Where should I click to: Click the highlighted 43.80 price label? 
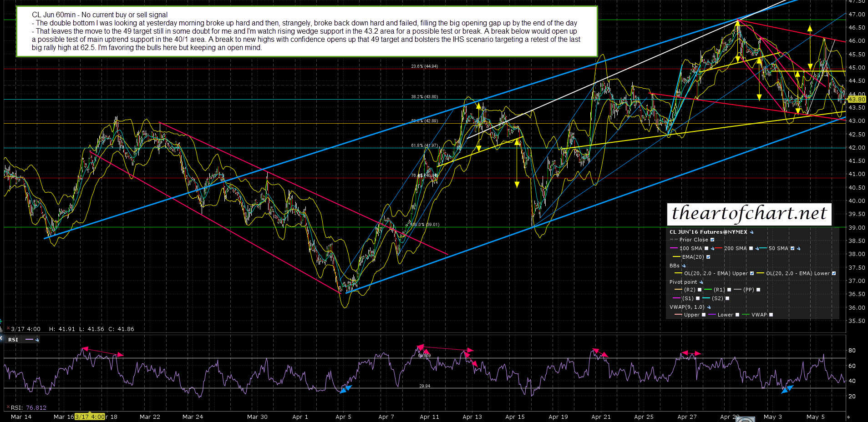click(x=856, y=99)
